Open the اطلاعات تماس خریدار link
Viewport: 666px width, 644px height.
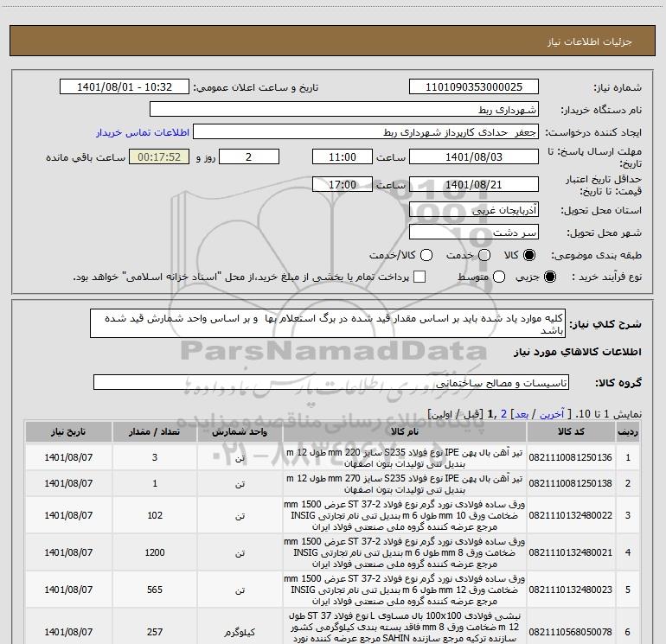tap(143, 132)
